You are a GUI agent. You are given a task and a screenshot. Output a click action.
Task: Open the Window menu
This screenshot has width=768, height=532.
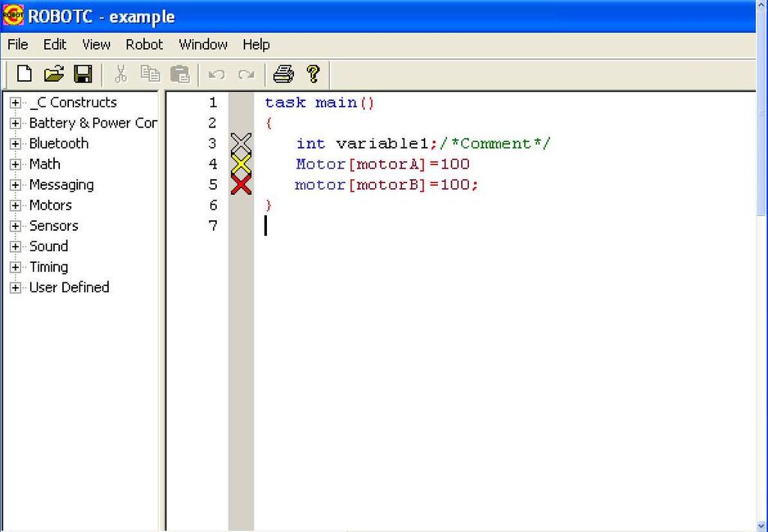coord(202,44)
